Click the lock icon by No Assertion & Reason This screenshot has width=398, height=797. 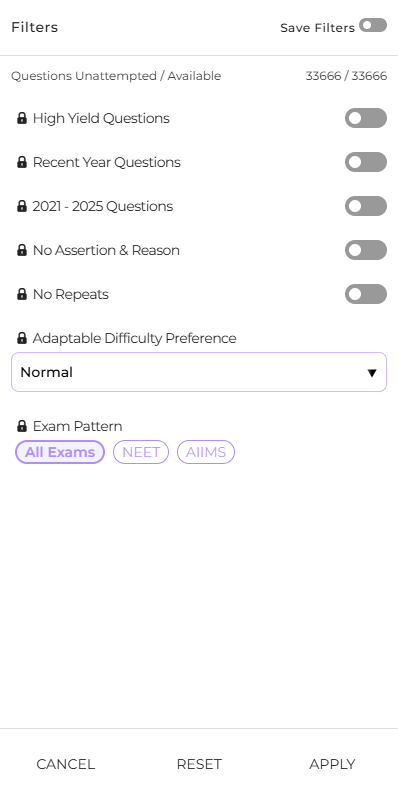(x=22, y=250)
